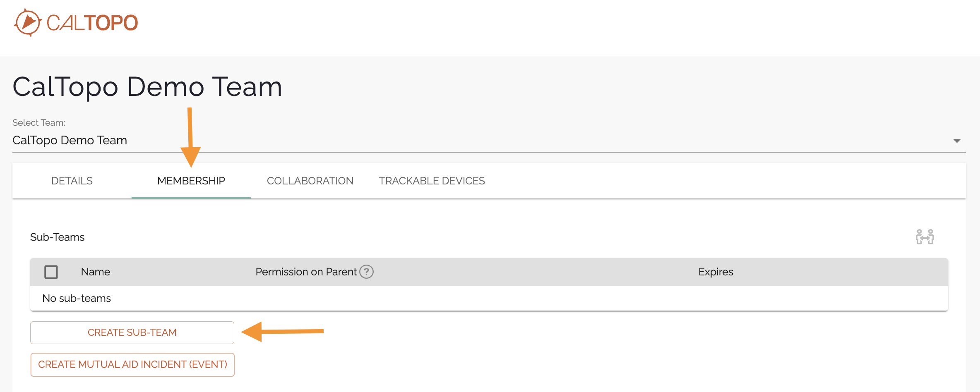This screenshot has width=980, height=392.
Task: Click Create Mutual Aid Incident (Event) button
Action: coord(132,364)
